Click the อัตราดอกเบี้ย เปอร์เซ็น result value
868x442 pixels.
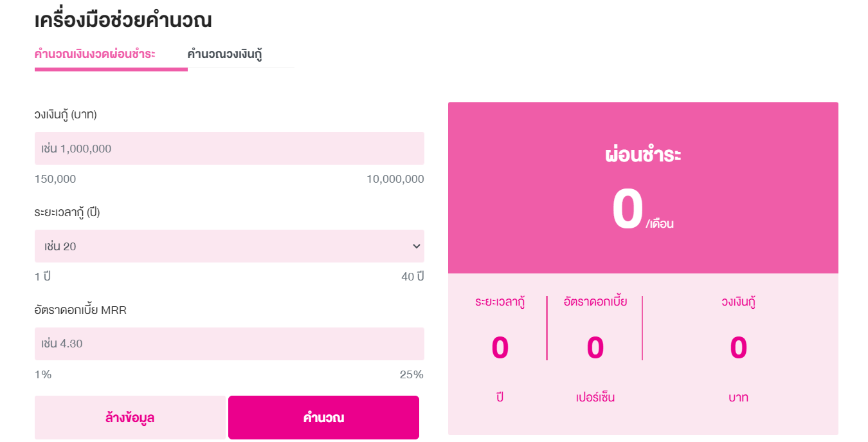[x=593, y=347]
